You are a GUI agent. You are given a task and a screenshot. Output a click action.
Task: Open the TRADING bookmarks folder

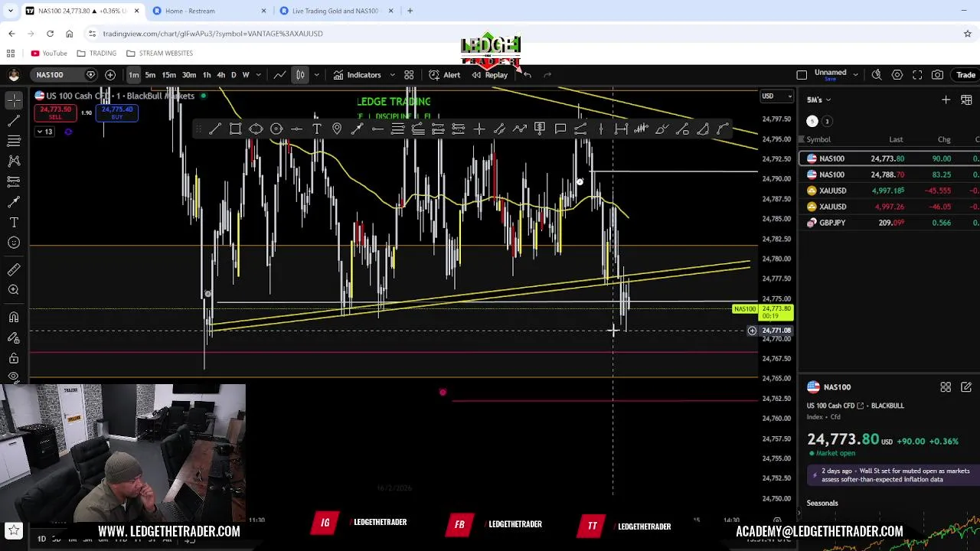coord(97,54)
